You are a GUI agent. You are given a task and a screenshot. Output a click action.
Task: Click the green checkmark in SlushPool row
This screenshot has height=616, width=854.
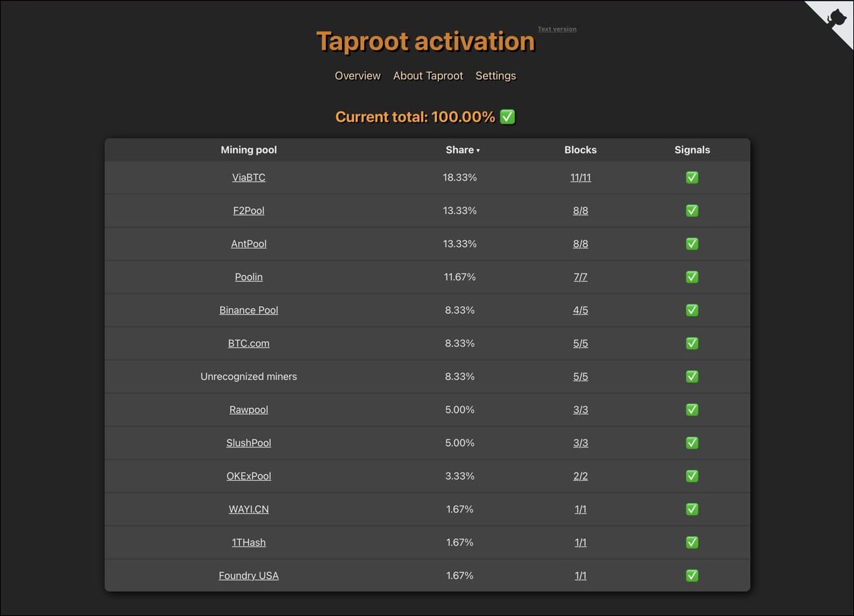coord(692,443)
